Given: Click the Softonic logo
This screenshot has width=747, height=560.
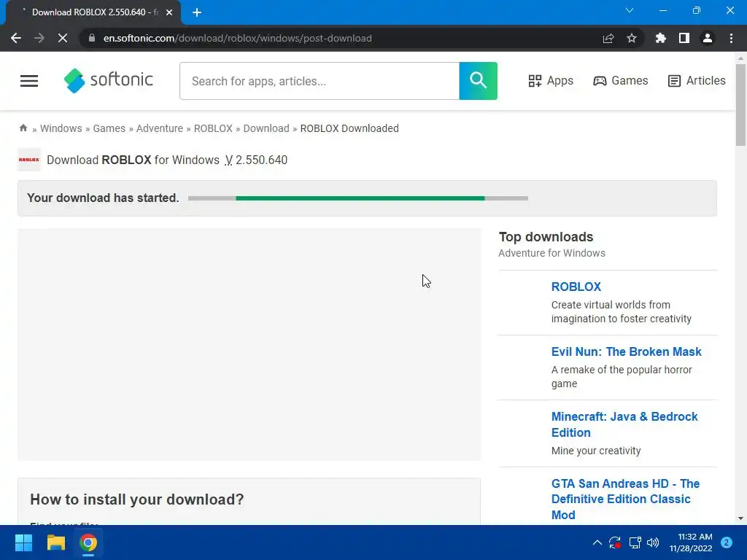Looking at the screenshot, I should point(109,80).
